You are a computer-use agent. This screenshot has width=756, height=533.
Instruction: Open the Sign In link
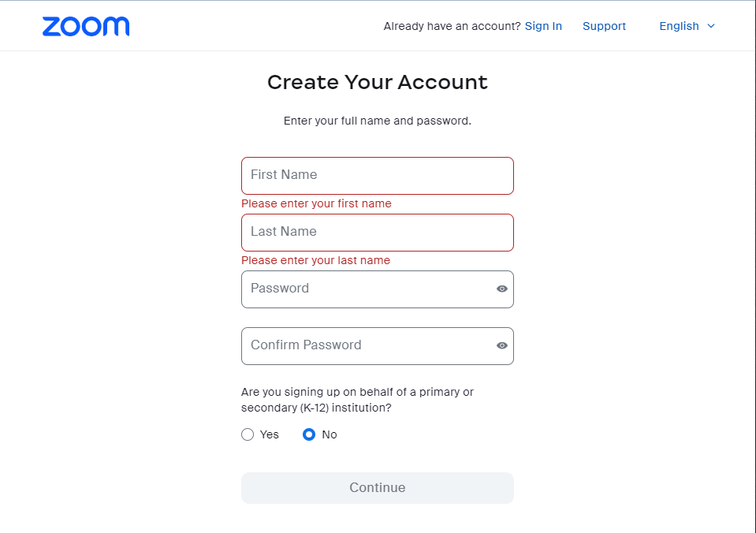(x=543, y=26)
